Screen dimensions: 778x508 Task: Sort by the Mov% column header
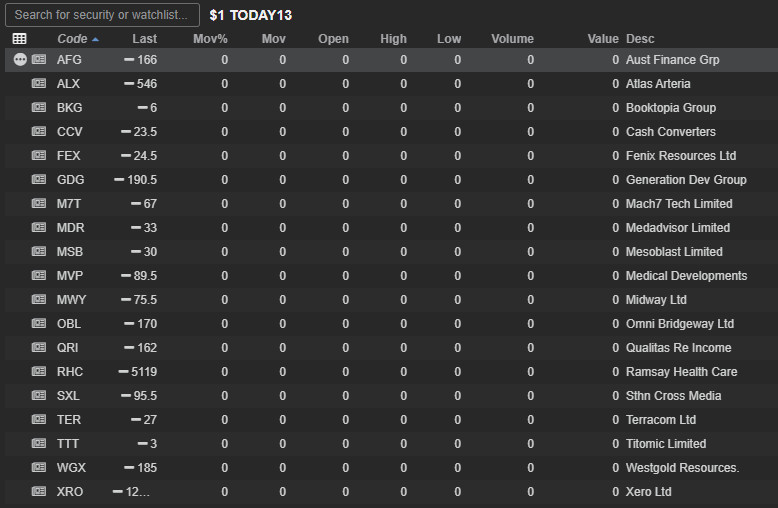[210, 39]
